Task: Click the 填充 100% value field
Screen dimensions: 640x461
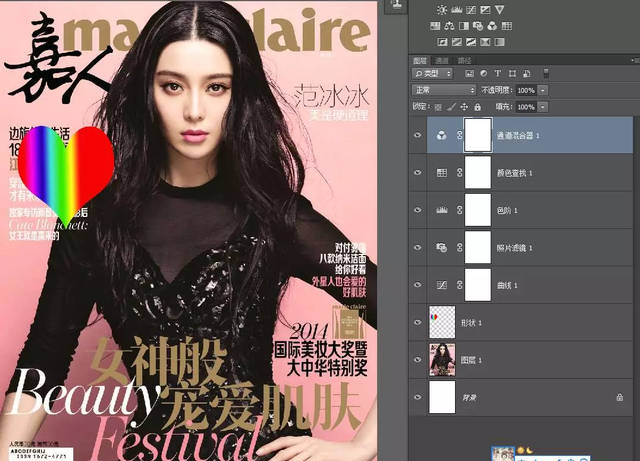Action: (x=526, y=107)
